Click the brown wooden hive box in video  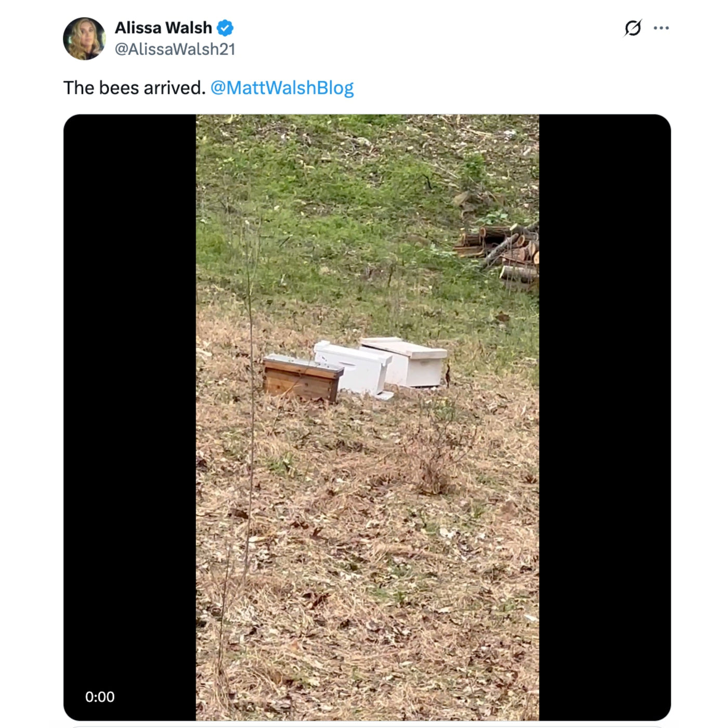pyautogui.click(x=303, y=378)
